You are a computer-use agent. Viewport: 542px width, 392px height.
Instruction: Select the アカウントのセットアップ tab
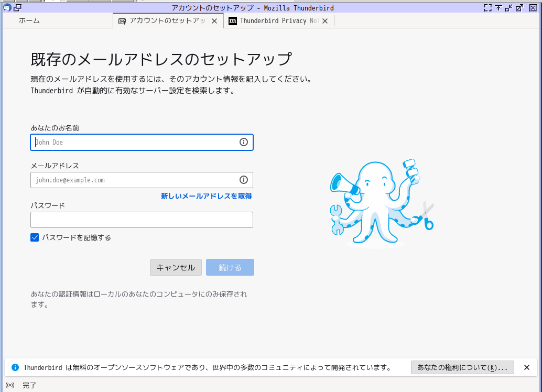(168, 21)
